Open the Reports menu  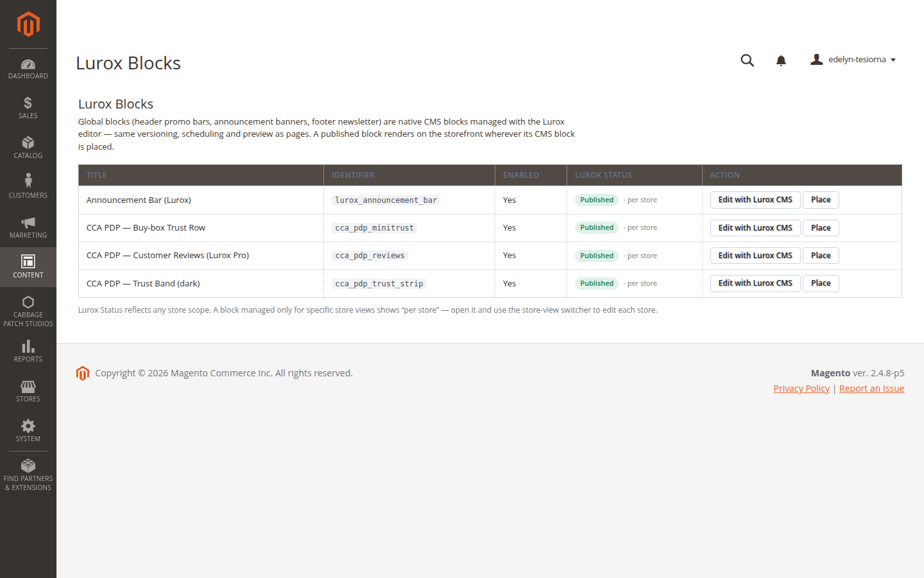point(28,351)
